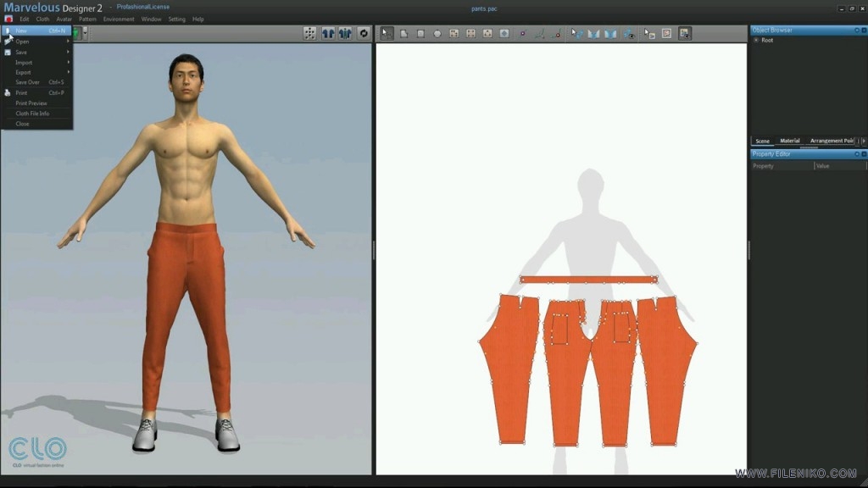Expand the Import submenu

click(x=36, y=63)
